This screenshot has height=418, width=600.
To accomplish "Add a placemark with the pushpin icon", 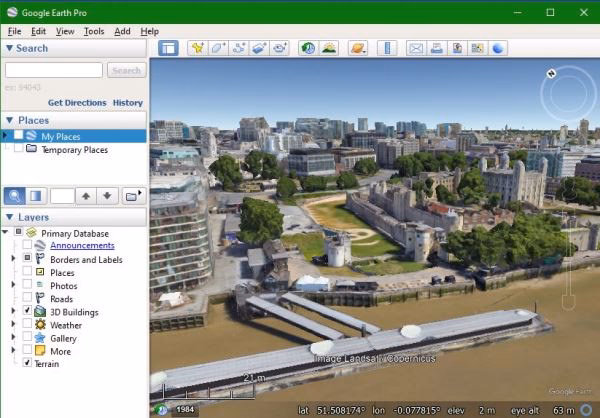I will [197, 48].
